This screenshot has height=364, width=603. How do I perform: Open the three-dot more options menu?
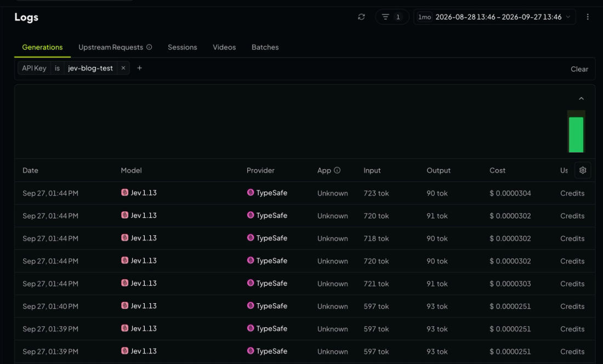tap(587, 17)
